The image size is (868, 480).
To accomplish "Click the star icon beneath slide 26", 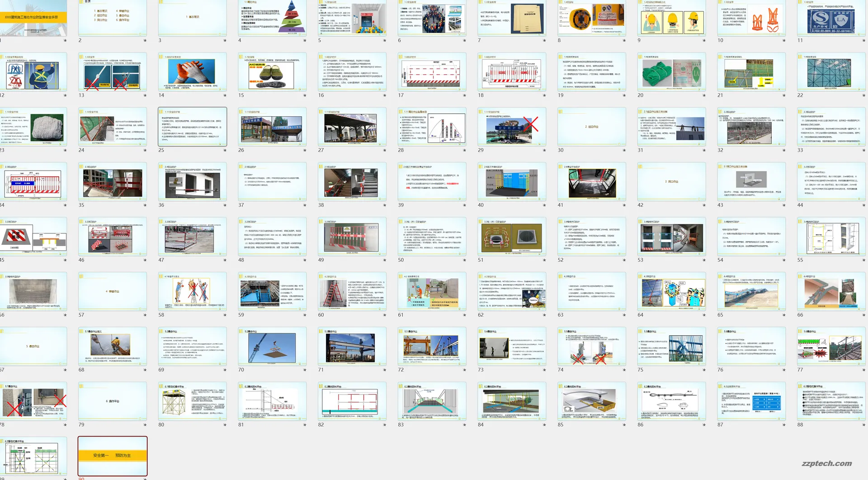I will tap(305, 150).
